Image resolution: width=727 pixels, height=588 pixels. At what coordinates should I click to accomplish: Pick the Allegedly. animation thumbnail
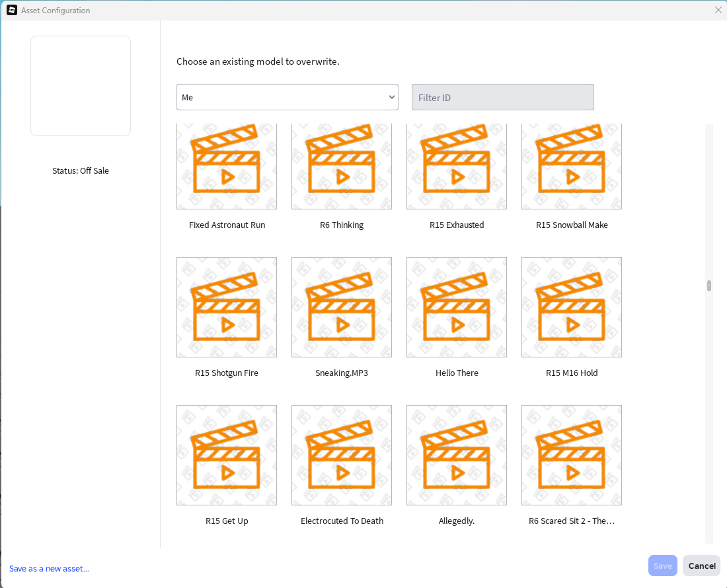tap(457, 455)
